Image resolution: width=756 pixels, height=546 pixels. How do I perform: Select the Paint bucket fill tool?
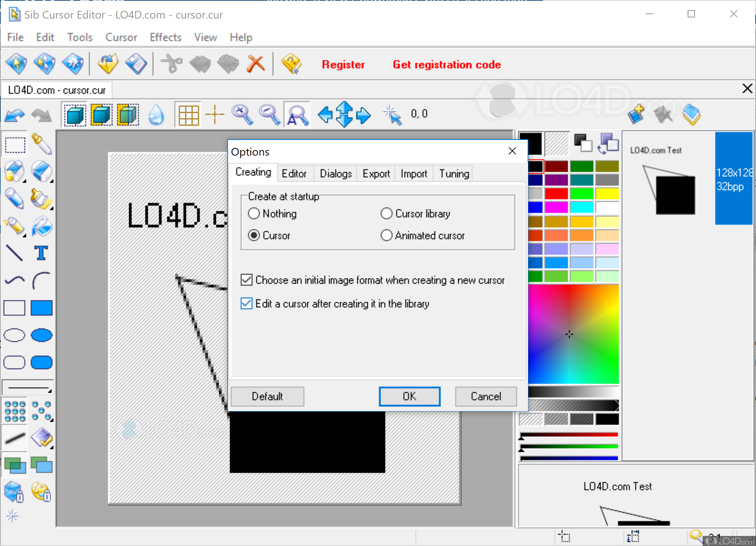pos(42,226)
